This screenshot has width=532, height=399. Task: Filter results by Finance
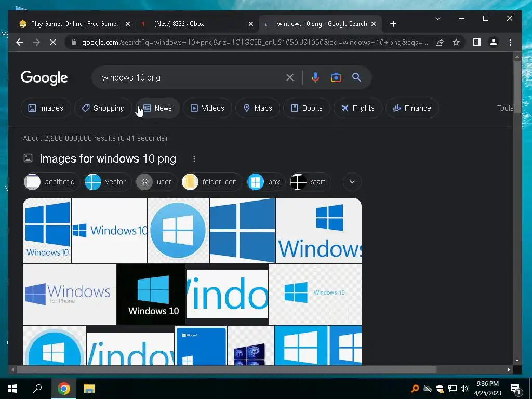412,108
